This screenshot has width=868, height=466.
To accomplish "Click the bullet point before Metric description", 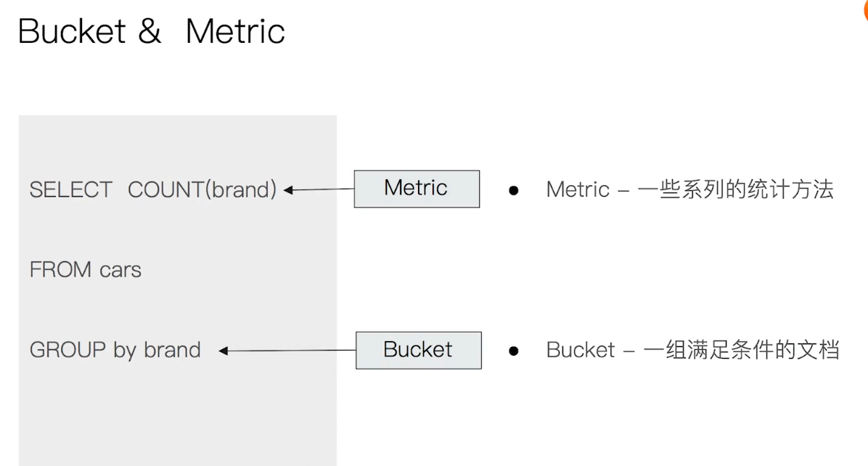I will (514, 191).
